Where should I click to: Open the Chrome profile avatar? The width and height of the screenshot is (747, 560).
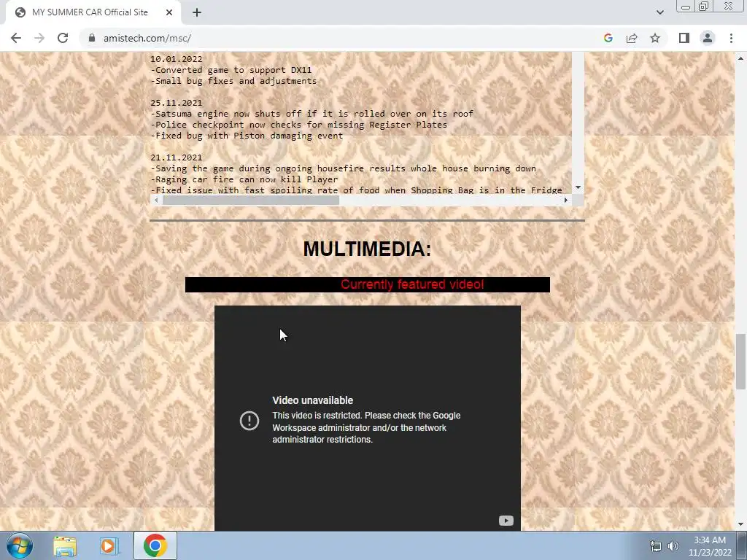tap(708, 38)
